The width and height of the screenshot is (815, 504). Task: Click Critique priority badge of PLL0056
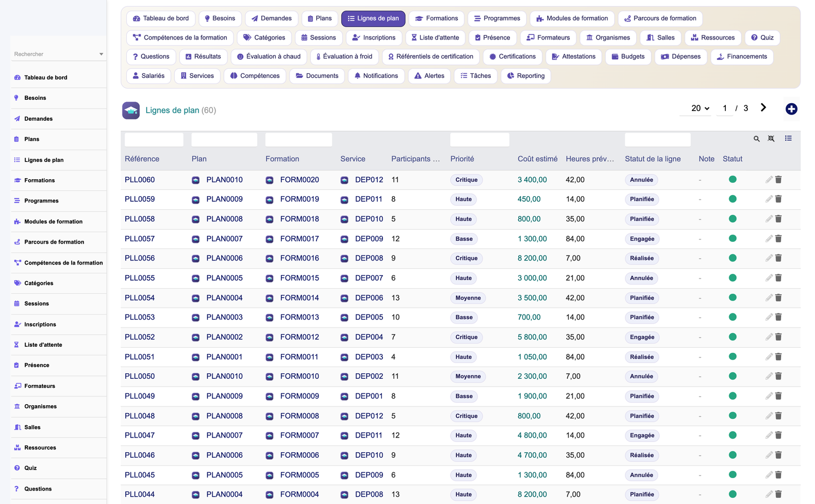[x=466, y=258]
